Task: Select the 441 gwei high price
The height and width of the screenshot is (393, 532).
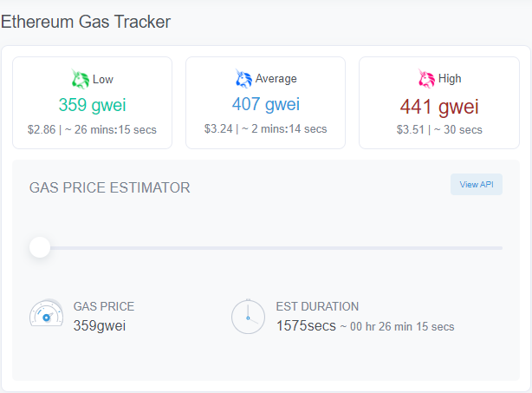Action: (439, 106)
